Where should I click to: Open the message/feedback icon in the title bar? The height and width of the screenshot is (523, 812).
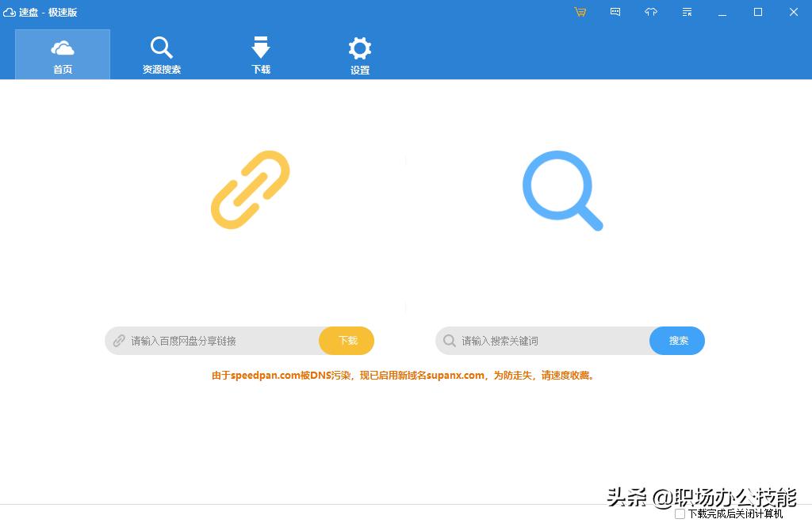coord(615,12)
